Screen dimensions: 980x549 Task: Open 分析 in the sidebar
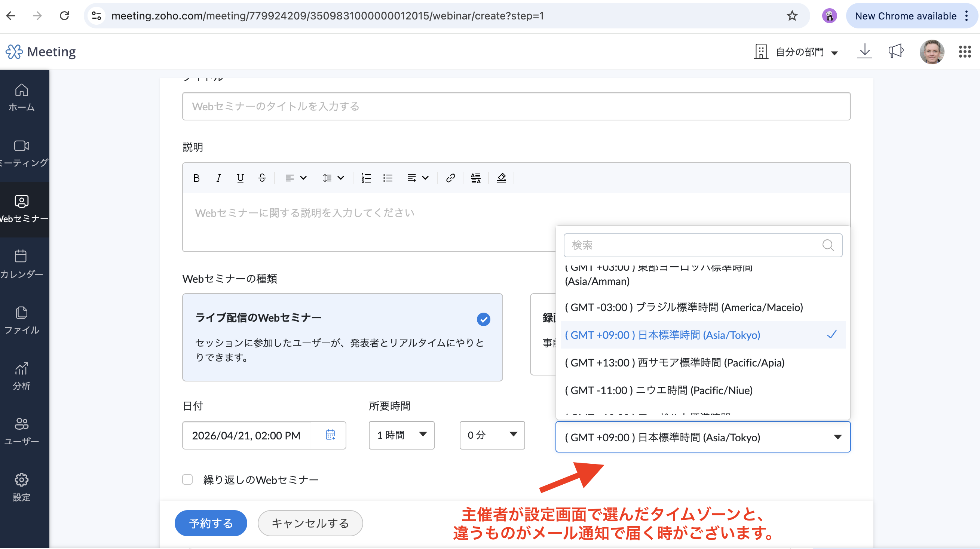[21, 376]
